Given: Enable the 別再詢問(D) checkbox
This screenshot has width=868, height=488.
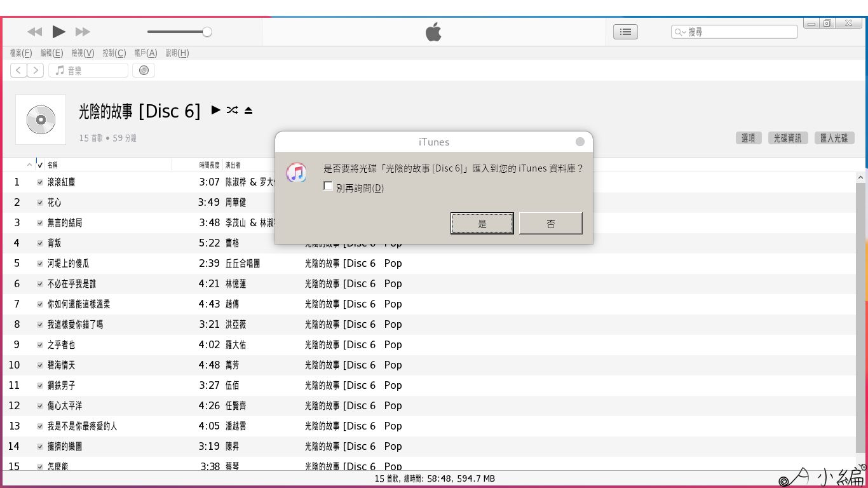Looking at the screenshot, I should click(x=328, y=186).
